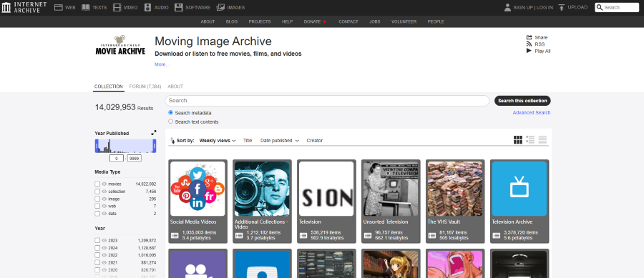Check the image media type checkbox
644x278 pixels.
pyautogui.click(x=97, y=199)
